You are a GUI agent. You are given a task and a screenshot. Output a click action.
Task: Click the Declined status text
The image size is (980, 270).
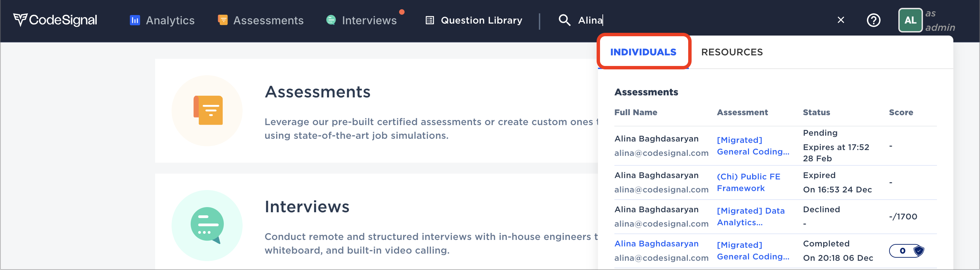[x=821, y=209]
